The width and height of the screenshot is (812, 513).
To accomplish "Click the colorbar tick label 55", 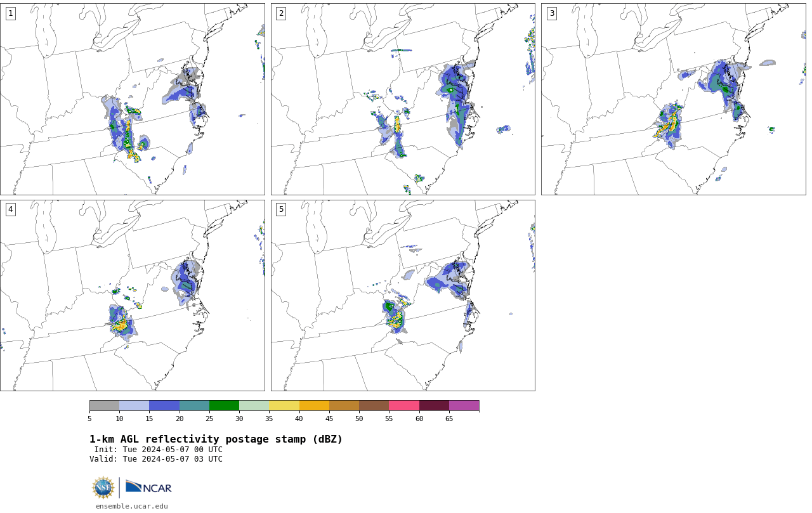I will [x=389, y=419].
